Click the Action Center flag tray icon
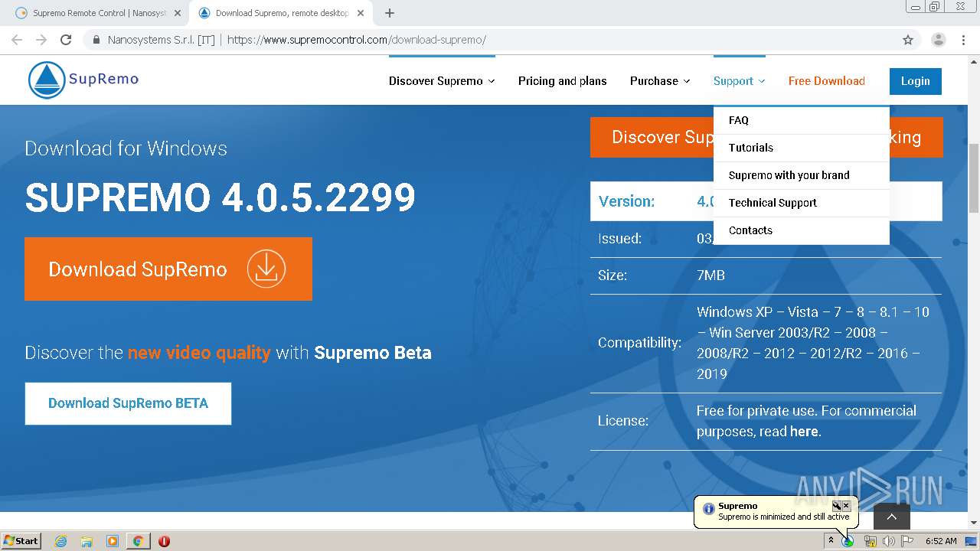 pyautogui.click(x=907, y=541)
